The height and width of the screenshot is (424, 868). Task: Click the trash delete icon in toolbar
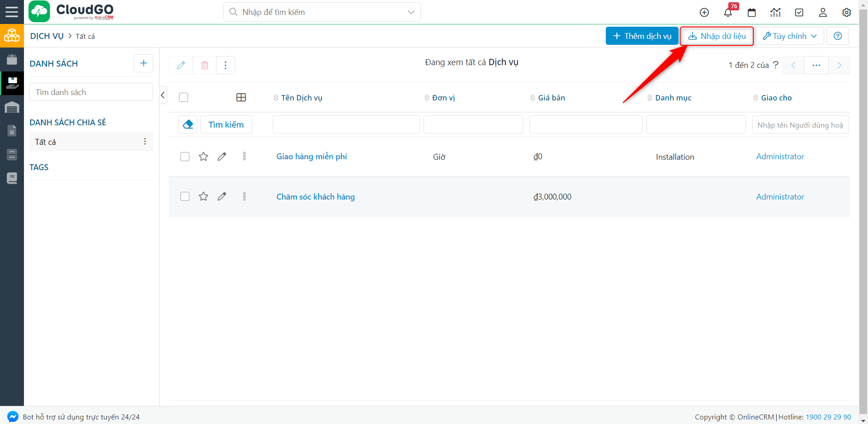204,65
